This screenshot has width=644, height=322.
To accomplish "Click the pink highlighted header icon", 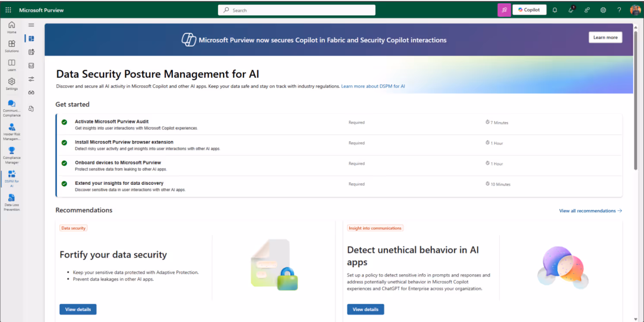I will (x=504, y=10).
